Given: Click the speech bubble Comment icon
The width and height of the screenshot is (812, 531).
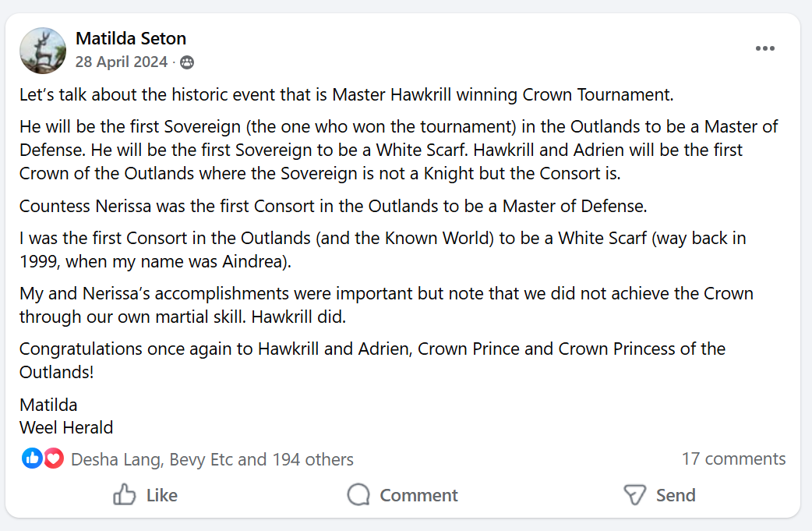Looking at the screenshot, I should click(358, 495).
